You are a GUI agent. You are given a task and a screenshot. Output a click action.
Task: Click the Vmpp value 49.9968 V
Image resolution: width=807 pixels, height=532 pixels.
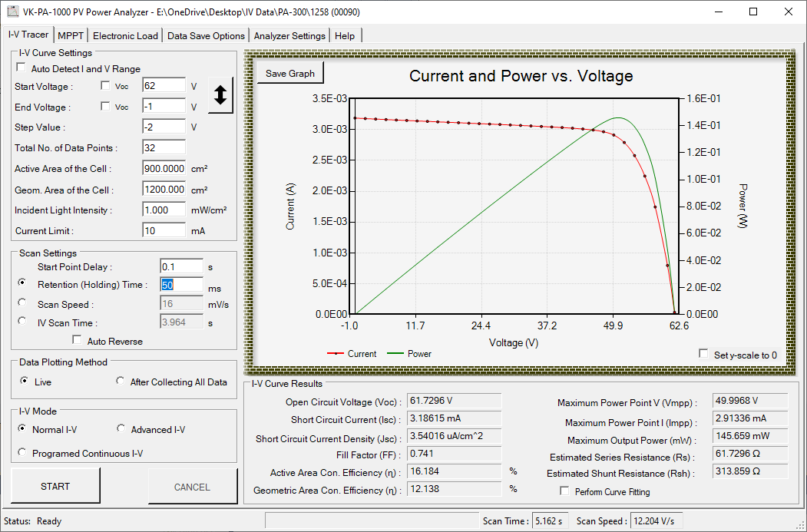pyautogui.click(x=750, y=401)
